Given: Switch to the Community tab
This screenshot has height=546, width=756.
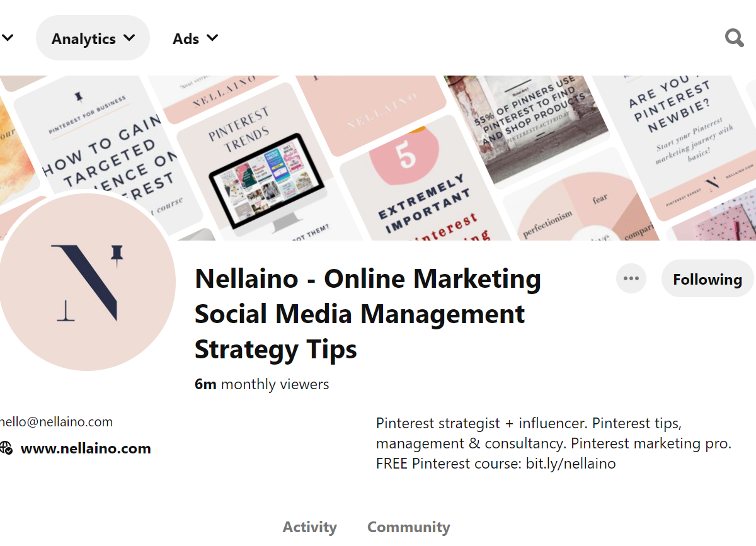Looking at the screenshot, I should click(409, 527).
